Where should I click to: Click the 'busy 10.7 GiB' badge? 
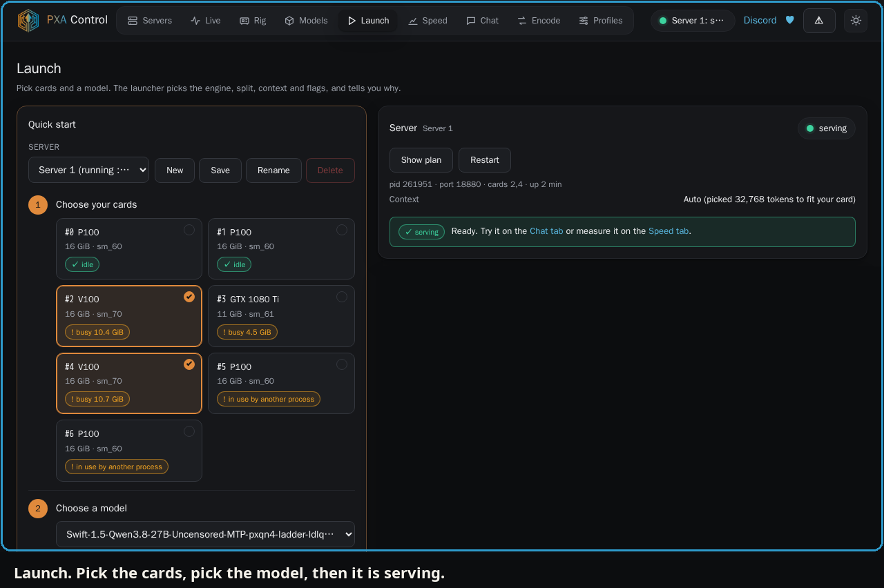coord(97,399)
